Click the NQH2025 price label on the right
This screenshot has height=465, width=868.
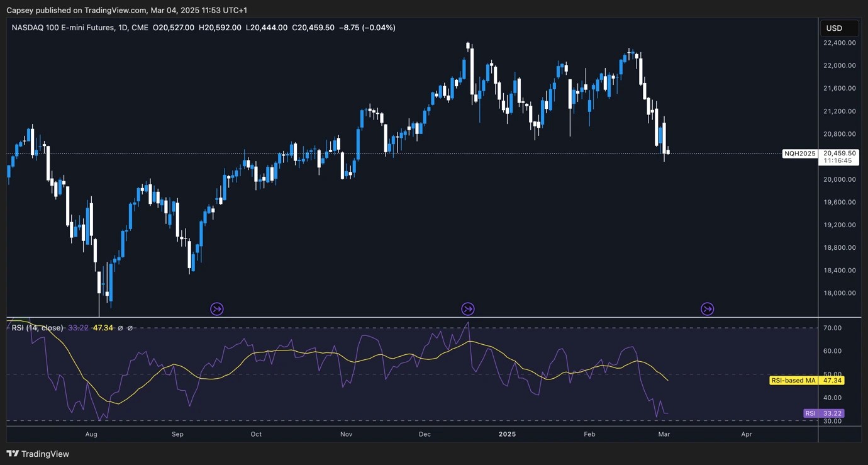[x=799, y=153]
